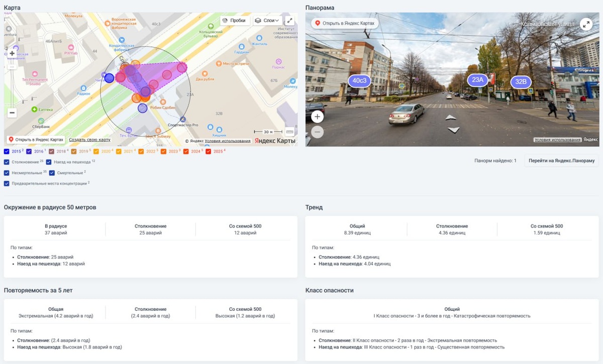This screenshot has width=603, height=364.
Task: Activate the map ruler measuring tool
Action: pyautogui.click(x=289, y=132)
